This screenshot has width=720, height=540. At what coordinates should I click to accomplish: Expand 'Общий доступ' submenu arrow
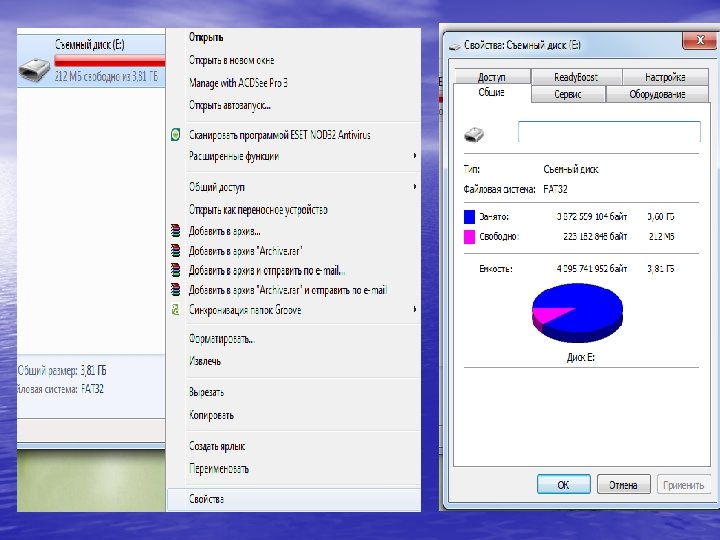415,186
